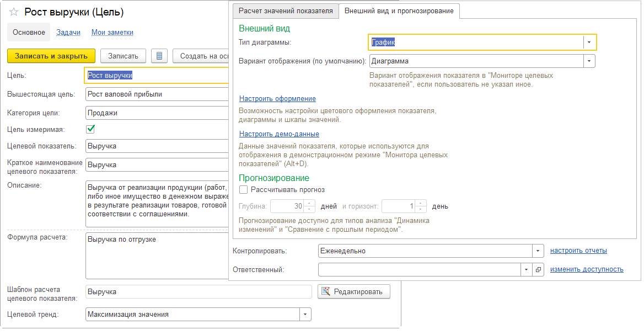This screenshot has height=335, width=644.
Task: Open the Задачи tab
Action: point(68,33)
